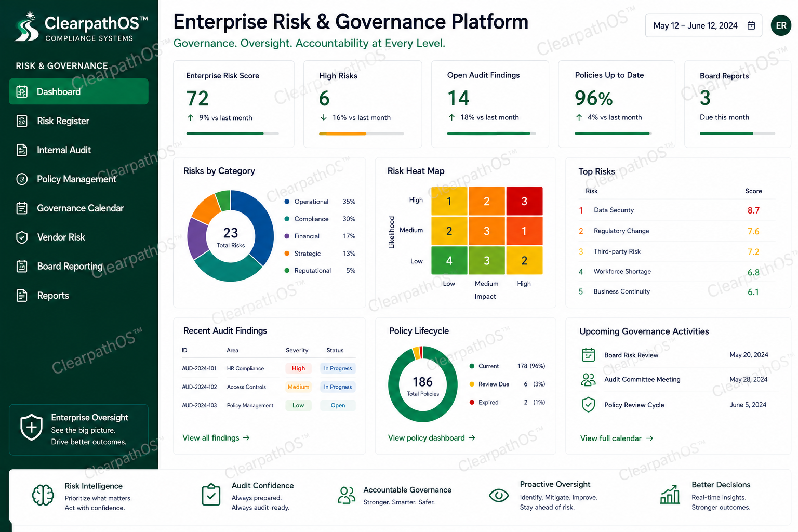The width and height of the screenshot is (798, 532).
Task: Click audit ID AUD-2024-102
Action: 199,387
